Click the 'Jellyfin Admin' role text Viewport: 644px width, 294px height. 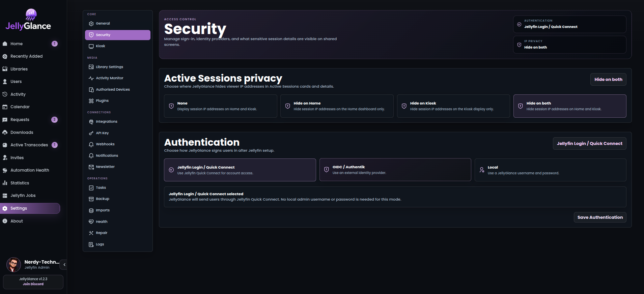37,268
